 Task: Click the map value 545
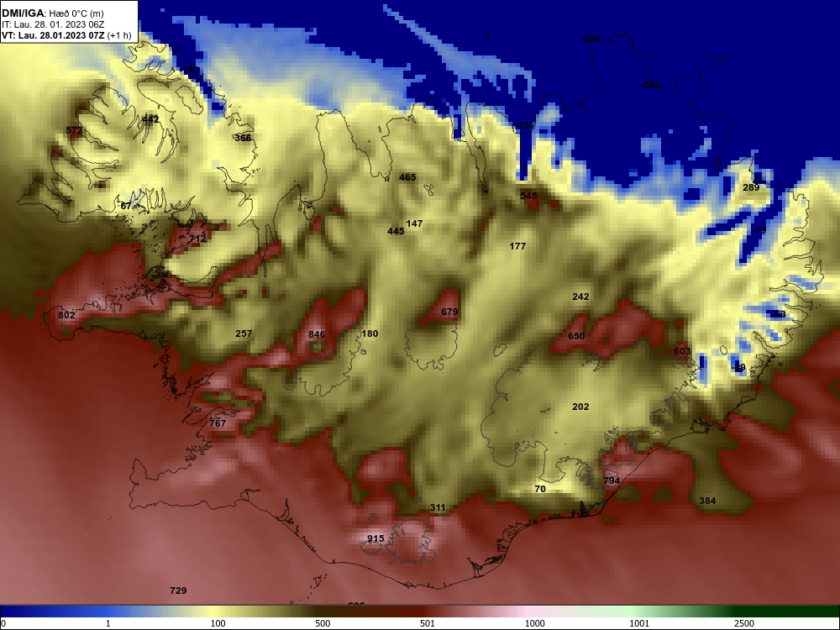[528, 196]
